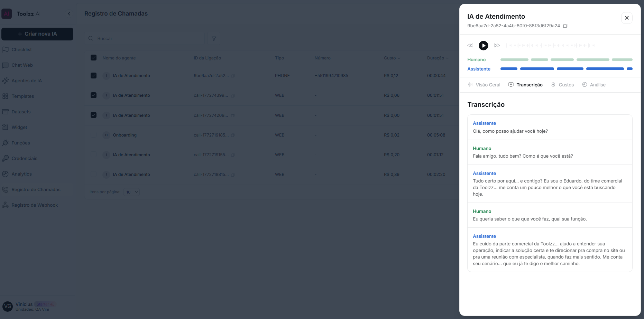Select Agentes de IA in the sidebar
Image resolution: width=644 pixels, height=319 pixels.
click(x=27, y=81)
